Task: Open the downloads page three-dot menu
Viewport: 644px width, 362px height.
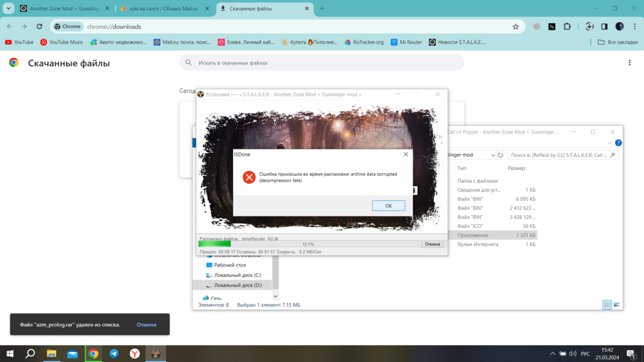Action: click(x=630, y=62)
